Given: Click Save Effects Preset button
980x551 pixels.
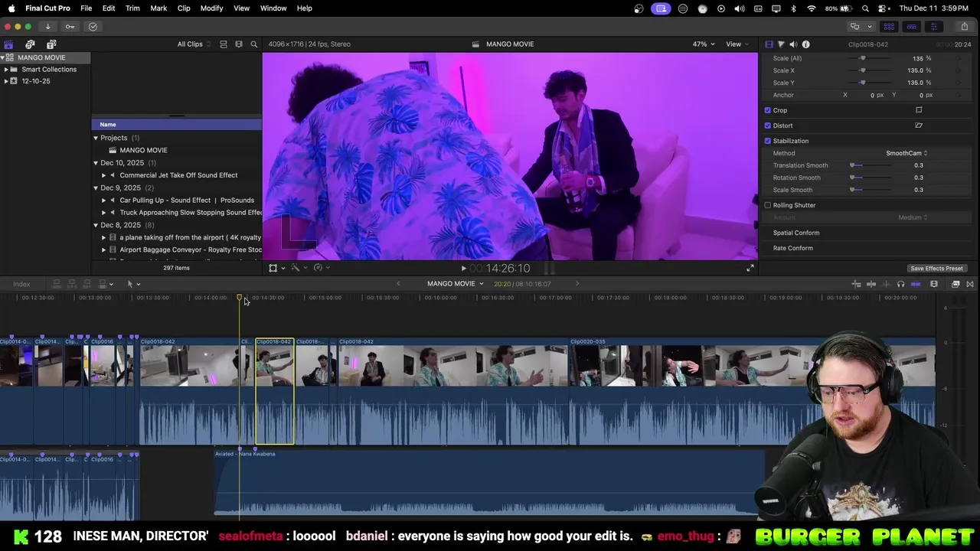Looking at the screenshot, I should (x=936, y=269).
